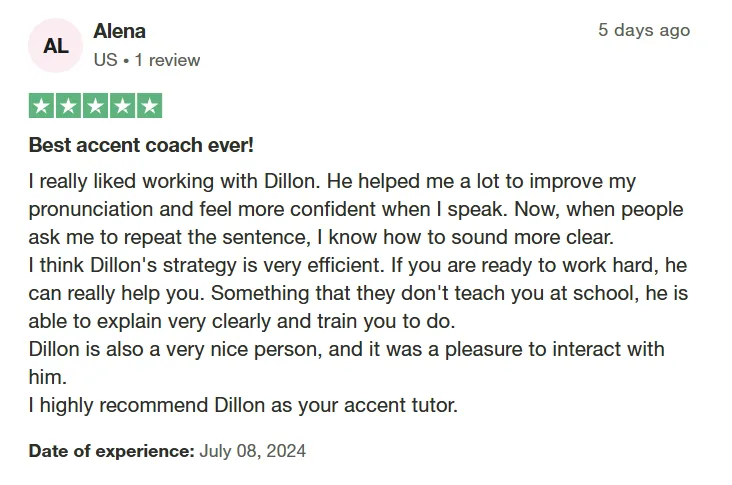Click the fourth green rating star
This screenshot has height=485, width=732.
click(x=123, y=105)
